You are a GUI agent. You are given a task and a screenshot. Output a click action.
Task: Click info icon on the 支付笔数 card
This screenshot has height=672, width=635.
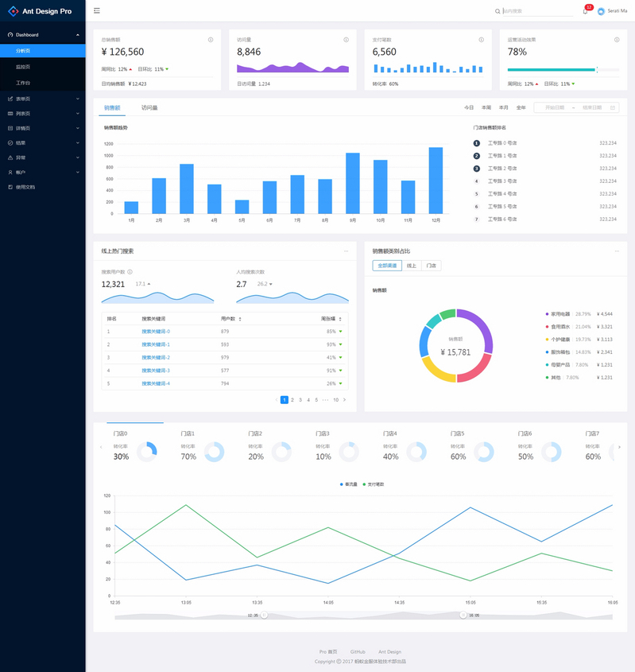(x=482, y=40)
